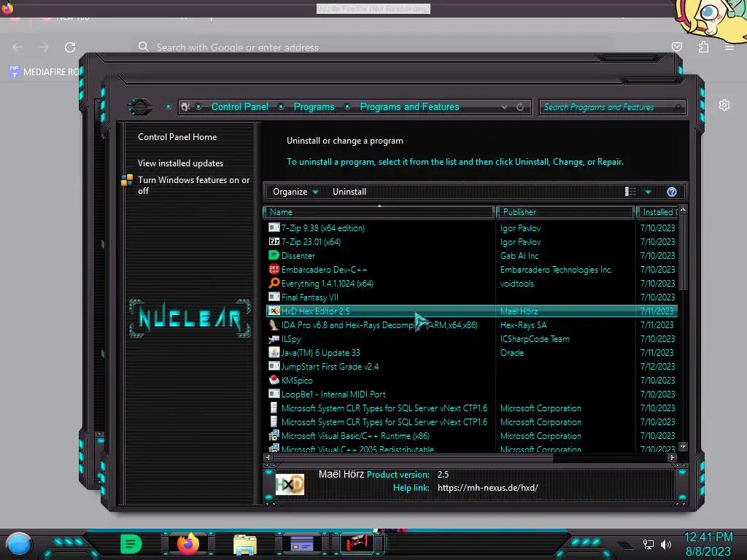The image size is (747, 560).
Task: Expand the address bar history dropdown
Action: [x=504, y=107]
